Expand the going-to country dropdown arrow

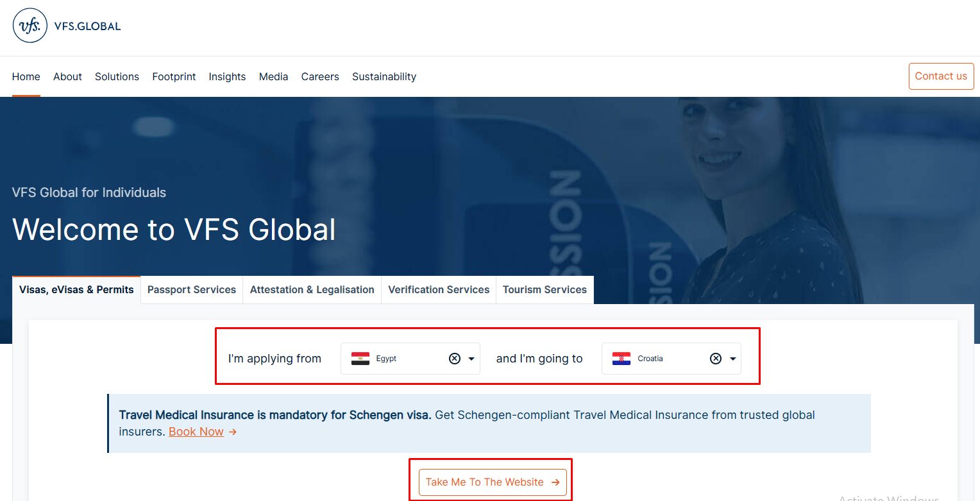point(732,359)
